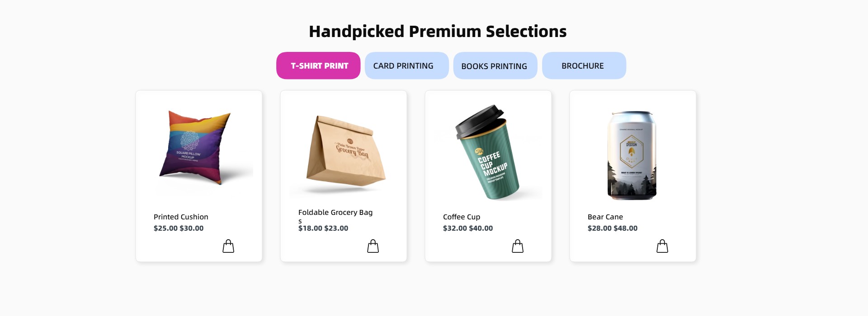Click the $25.00 $30.00 cushion price
Screen dimensions: 868x316
[179, 228]
